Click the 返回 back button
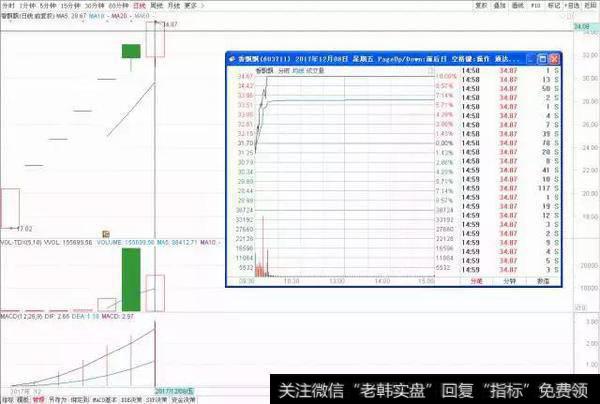The width and height of the screenshot is (600, 404). click(x=590, y=5)
